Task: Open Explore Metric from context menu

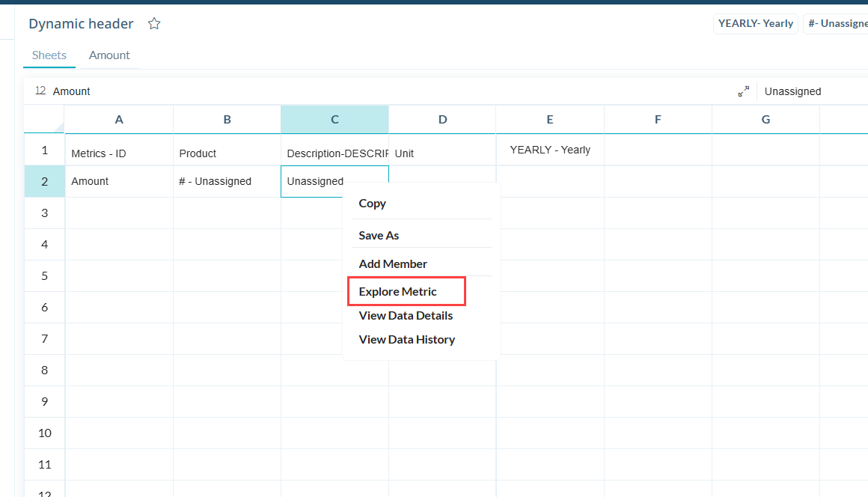Action: (397, 292)
